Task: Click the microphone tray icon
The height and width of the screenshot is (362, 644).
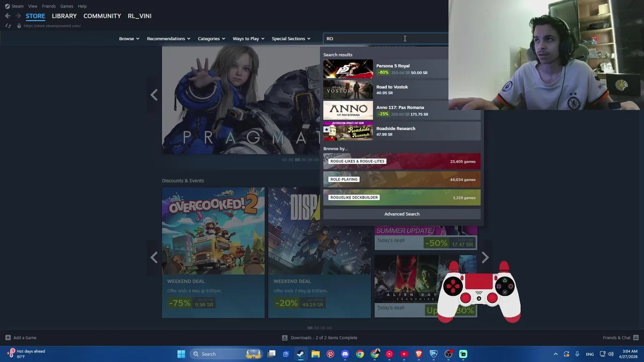Action: pos(577,354)
